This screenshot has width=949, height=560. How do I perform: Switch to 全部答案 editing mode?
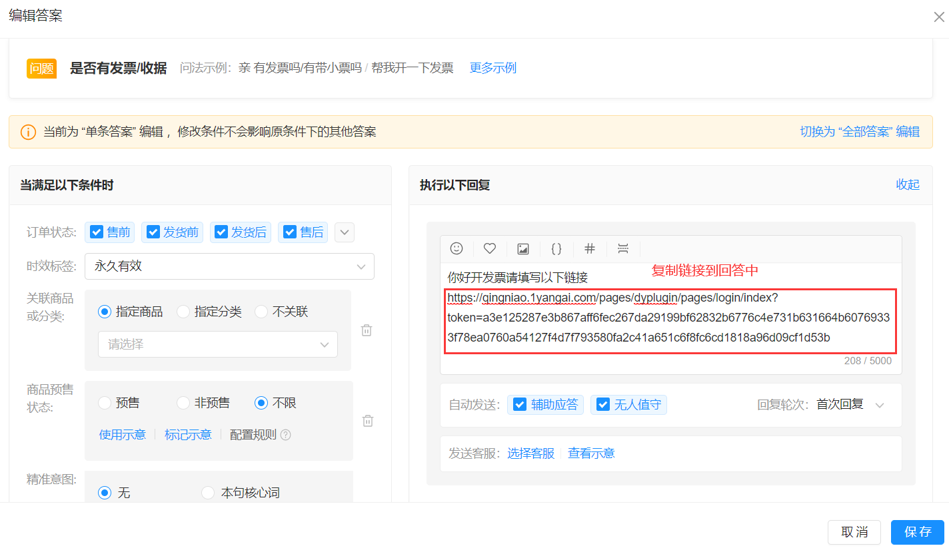[x=860, y=132]
